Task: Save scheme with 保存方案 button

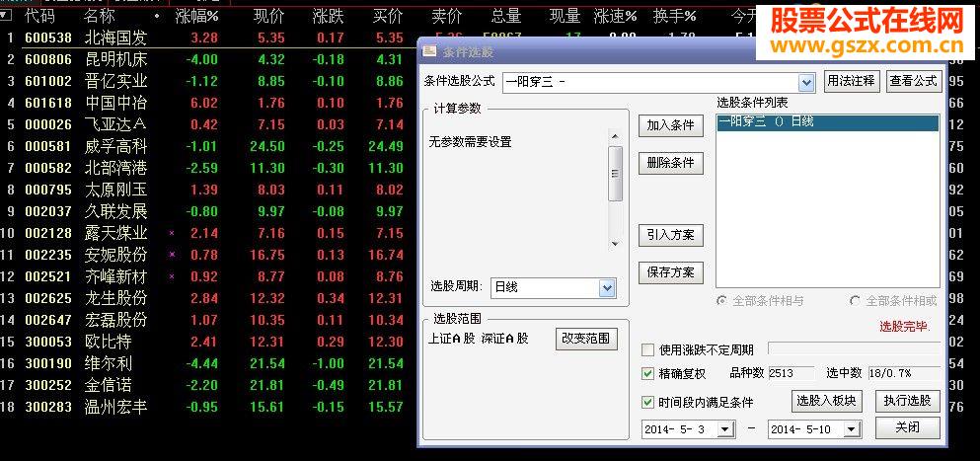Action: [671, 272]
